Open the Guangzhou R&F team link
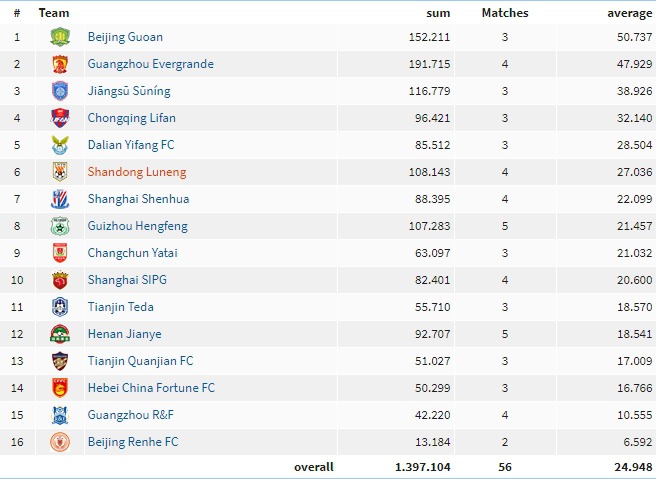This screenshot has width=656, height=479. pos(131,415)
